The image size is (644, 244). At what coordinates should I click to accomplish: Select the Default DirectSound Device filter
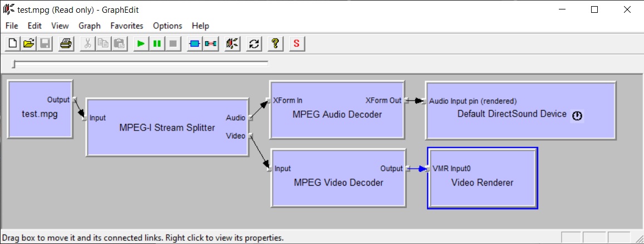pos(520,110)
